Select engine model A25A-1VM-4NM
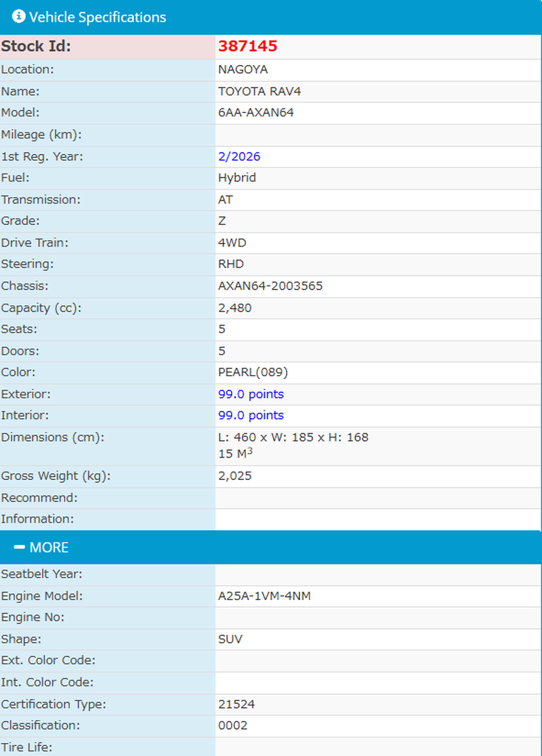 pos(264,596)
